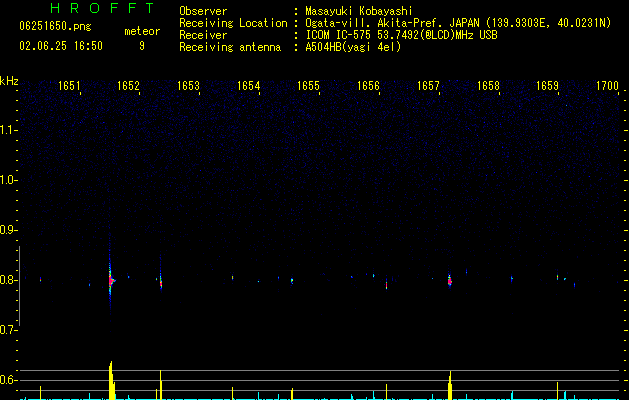Click time axis marker 1653
629x400 pixels.
point(188,86)
